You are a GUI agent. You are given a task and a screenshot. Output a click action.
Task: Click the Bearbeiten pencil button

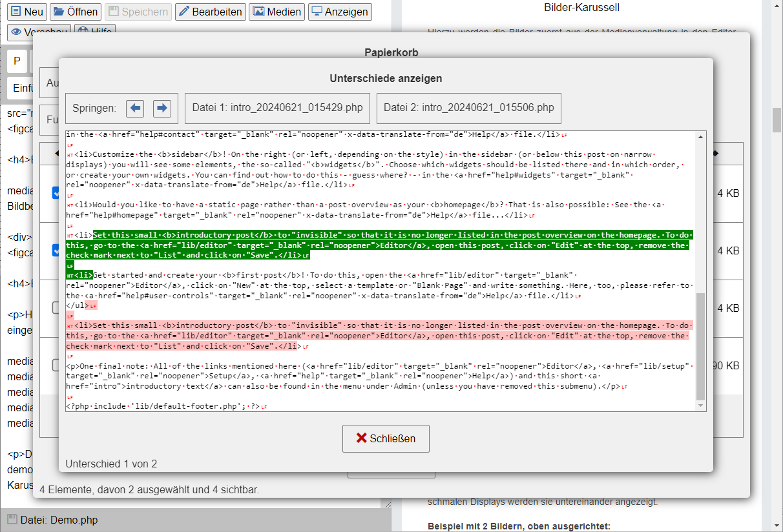(210, 12)
